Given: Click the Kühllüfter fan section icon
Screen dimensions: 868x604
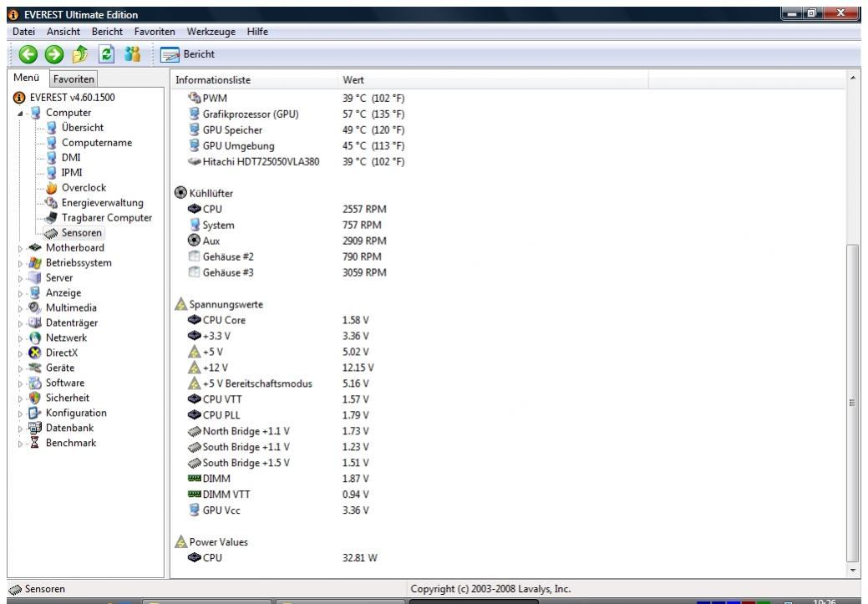Looking at the screenshot, I should pyautogui.click(x=180, y=193).
